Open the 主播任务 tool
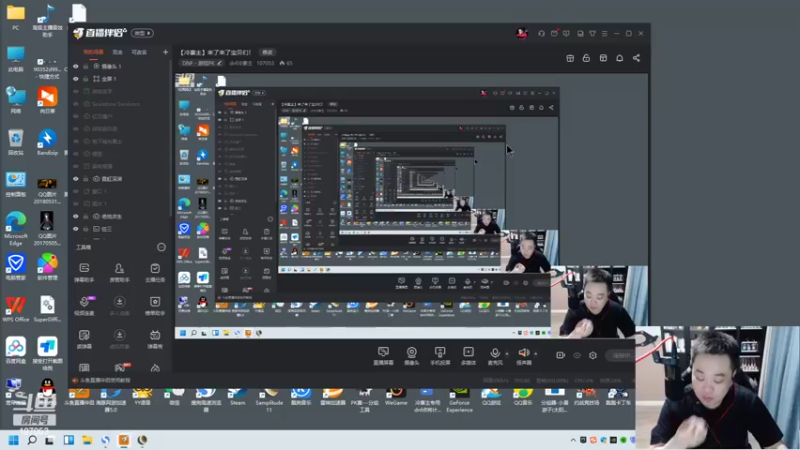The width and height of the screenshot is (800, 450). click(155, 272)
